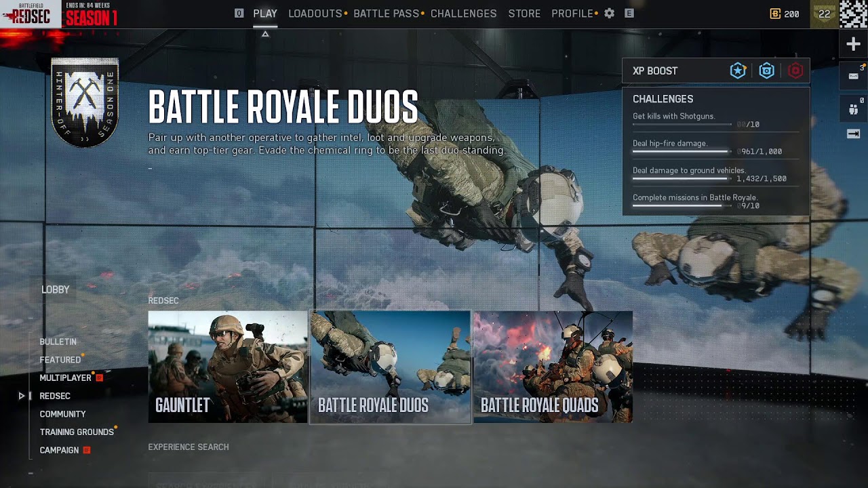This screenshot has height=488, width=868.
Task: Click 'Get kills with Shotguns.' challenge text
Action: (x=674, y=116)
